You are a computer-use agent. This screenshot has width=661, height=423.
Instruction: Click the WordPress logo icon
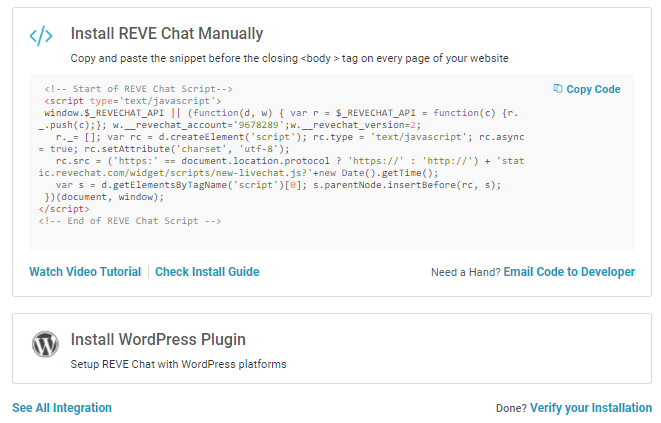point(45,344)
